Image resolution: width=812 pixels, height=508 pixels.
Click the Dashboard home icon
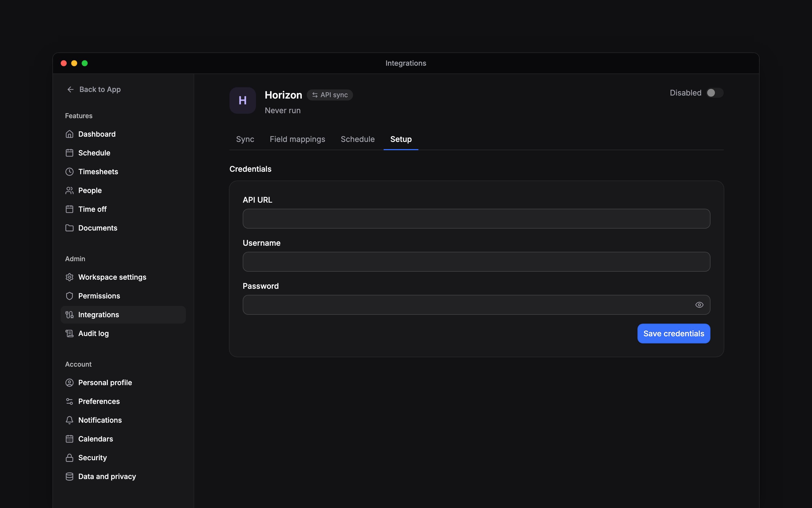(x=70, y=134)
